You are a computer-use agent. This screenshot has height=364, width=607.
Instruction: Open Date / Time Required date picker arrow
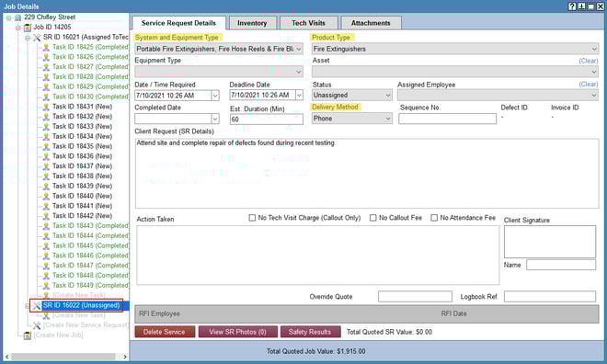click(x=215, y=96)
